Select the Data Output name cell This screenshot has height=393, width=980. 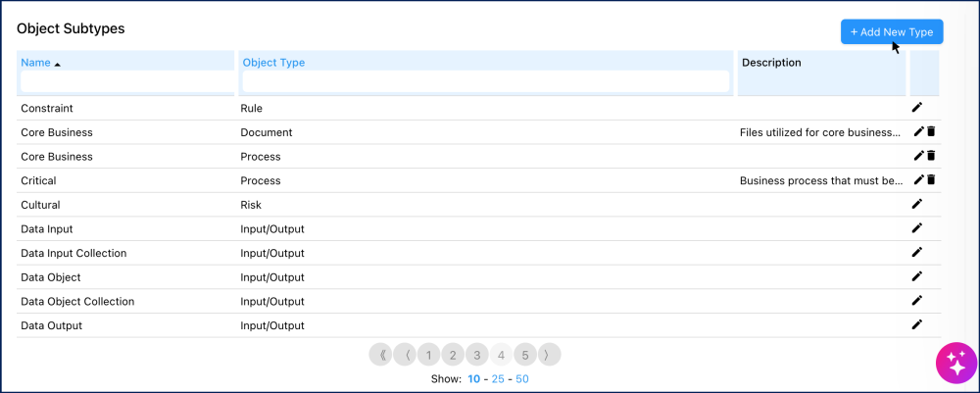tap(51, 325)
